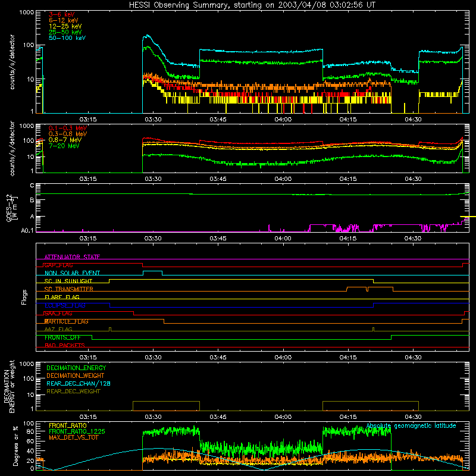Click the REAR_DEC_CHAN/128 legend label
The height and width of the screenshot is (476, 476).
point(79,383)
